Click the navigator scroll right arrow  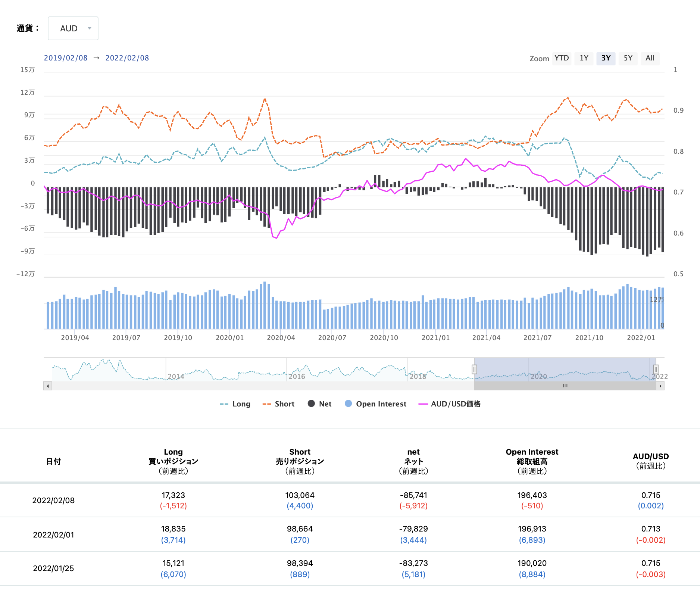coord(660,386)
